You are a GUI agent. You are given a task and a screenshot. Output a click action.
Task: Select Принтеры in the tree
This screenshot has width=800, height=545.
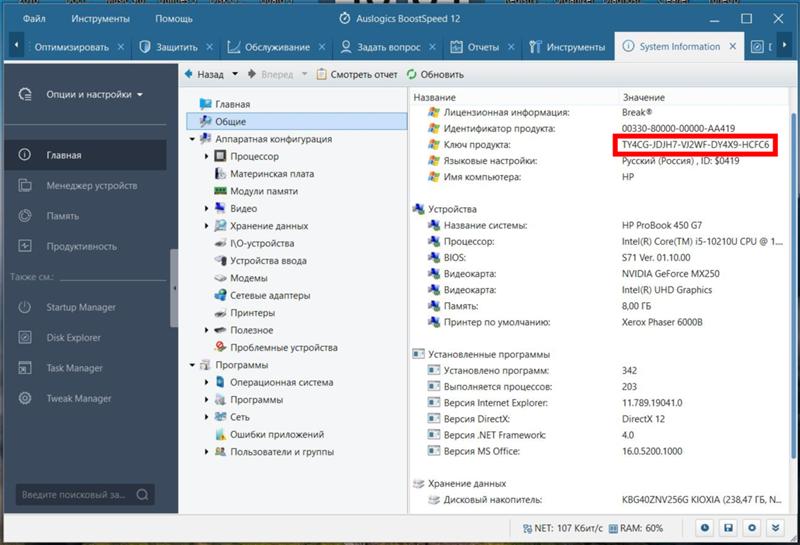point(252,313)
